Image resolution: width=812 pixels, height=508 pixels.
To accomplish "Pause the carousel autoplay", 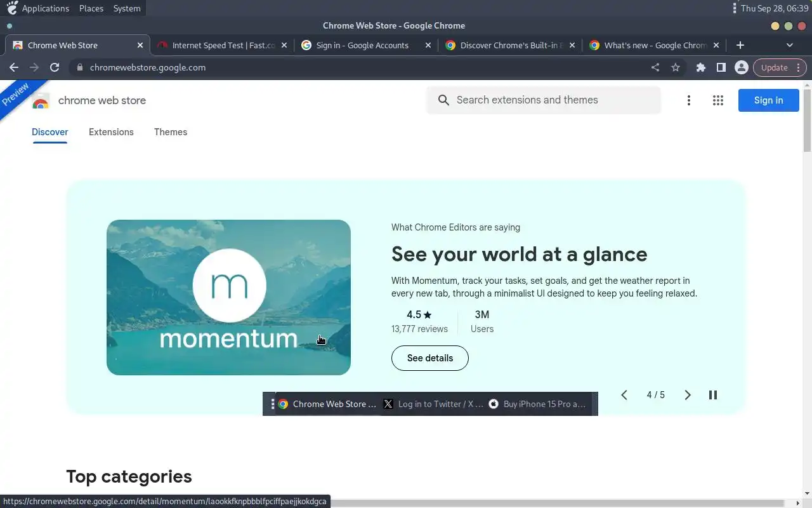I will [x=713, y=395].
